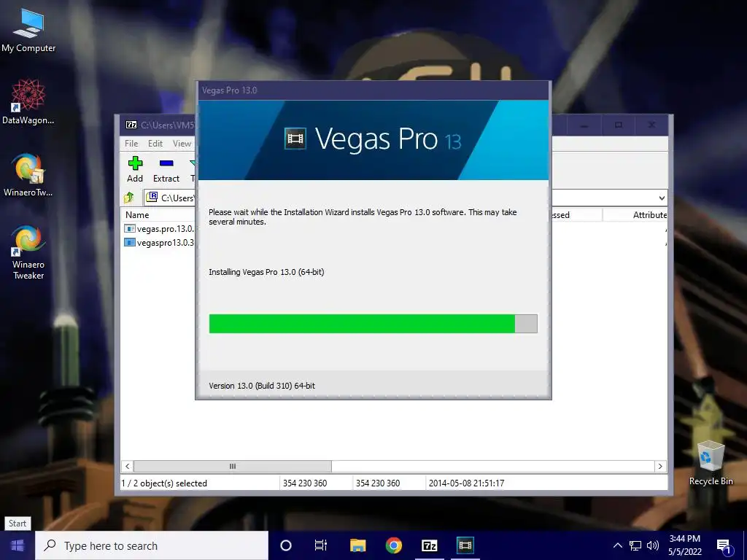Launch Google Chrome from taskbar
This screenshot has height=560, width=747.
pyautogui.click(x=393, y=545)
